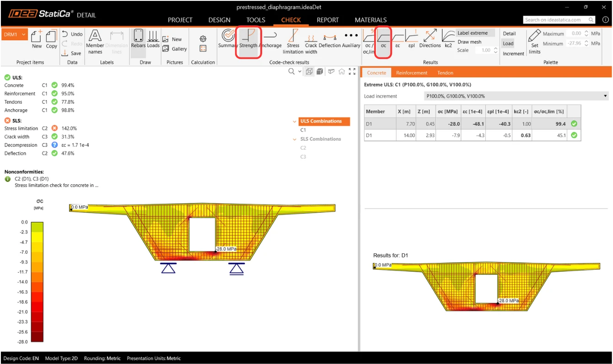Select the Detail palette mode
The height and width of the screenshot is (364, 613).
pos(509,33)
